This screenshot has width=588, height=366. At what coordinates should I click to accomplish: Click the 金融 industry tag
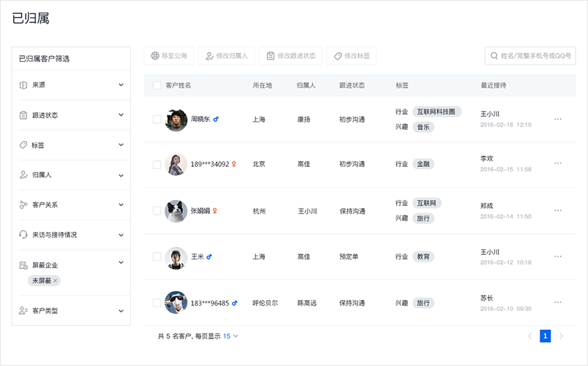click(x=423, y=164)
